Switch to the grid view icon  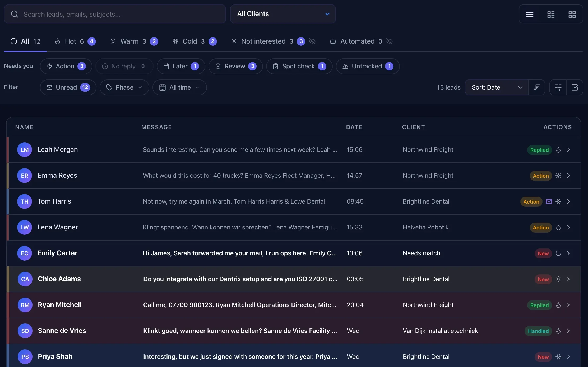[572, 14]
